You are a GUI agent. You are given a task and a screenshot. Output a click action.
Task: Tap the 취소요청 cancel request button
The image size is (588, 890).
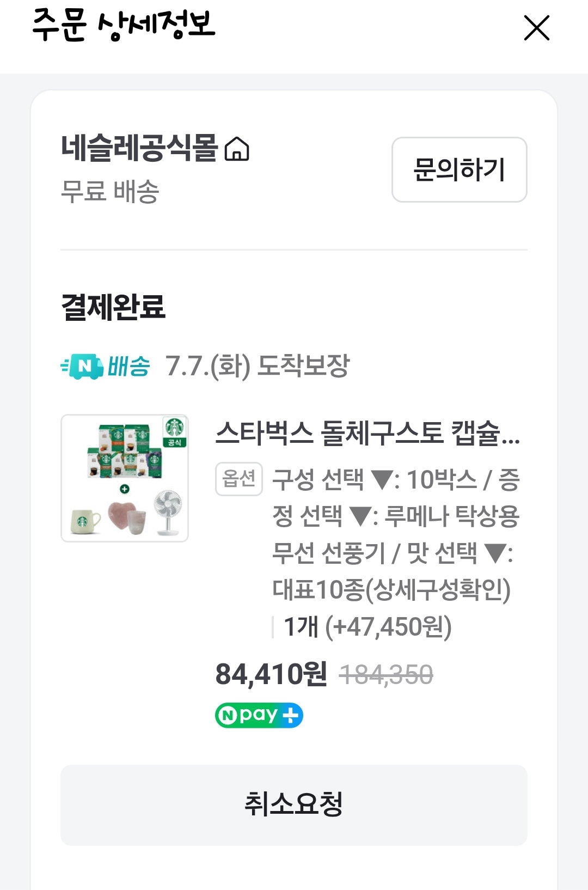click(x=294, y=805)
